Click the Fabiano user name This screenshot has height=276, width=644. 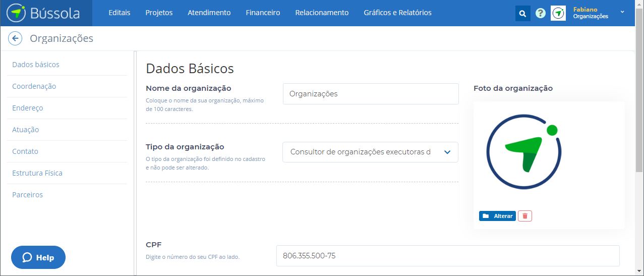pyautogui.click(x=585, y=10)
